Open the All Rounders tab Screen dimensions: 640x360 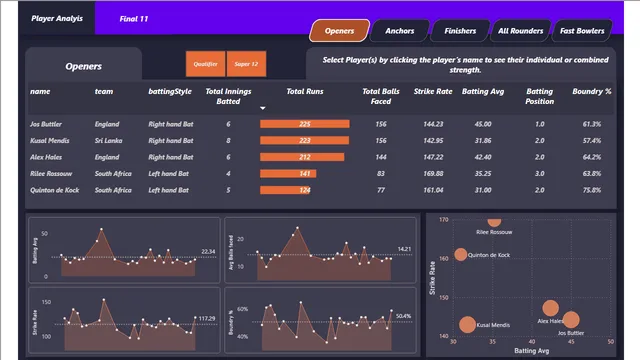click(520, 31)
